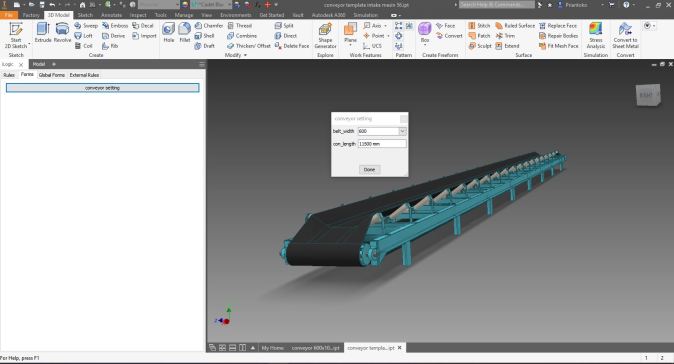
Task: Click the freeform Convert tool
Action: 449,36
